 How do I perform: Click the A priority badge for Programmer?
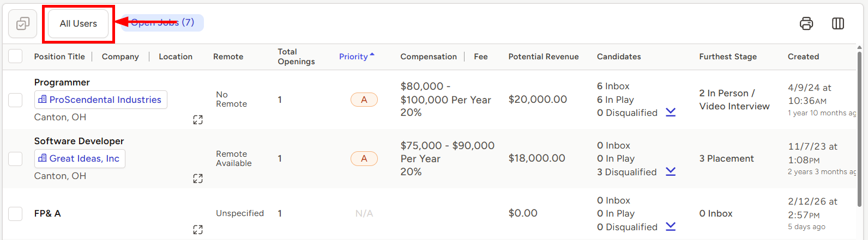click(364, 100)
